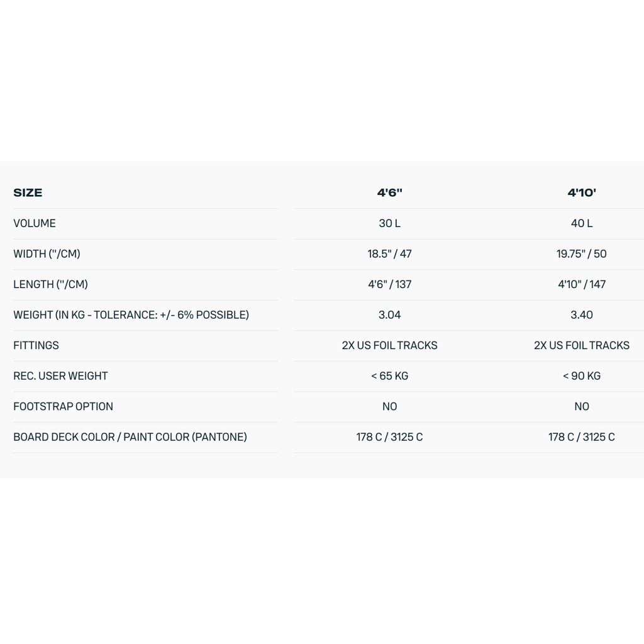This screenshot has width=644, height=644.
Task: Click the 3.04 weight value
Action: [389, 314]
